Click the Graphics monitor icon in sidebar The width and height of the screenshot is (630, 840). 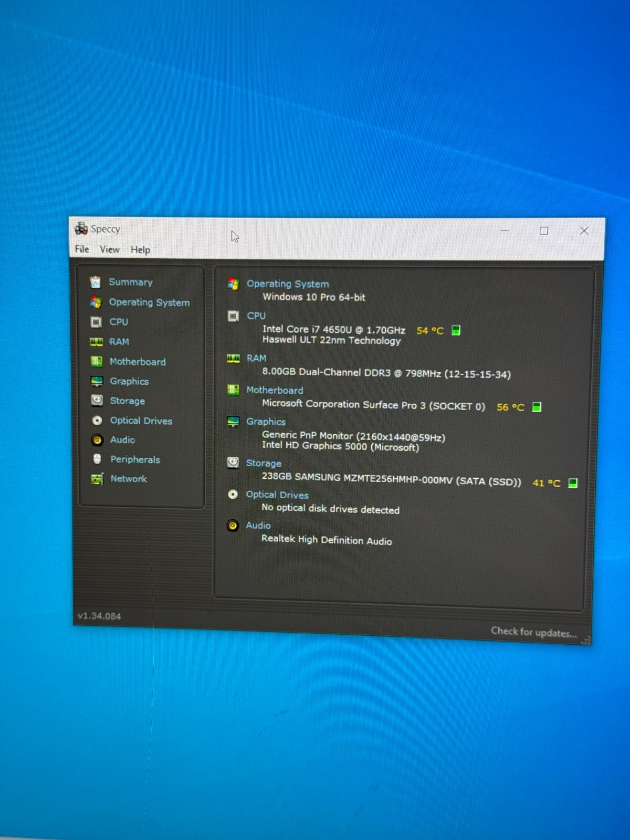point(97,381)
